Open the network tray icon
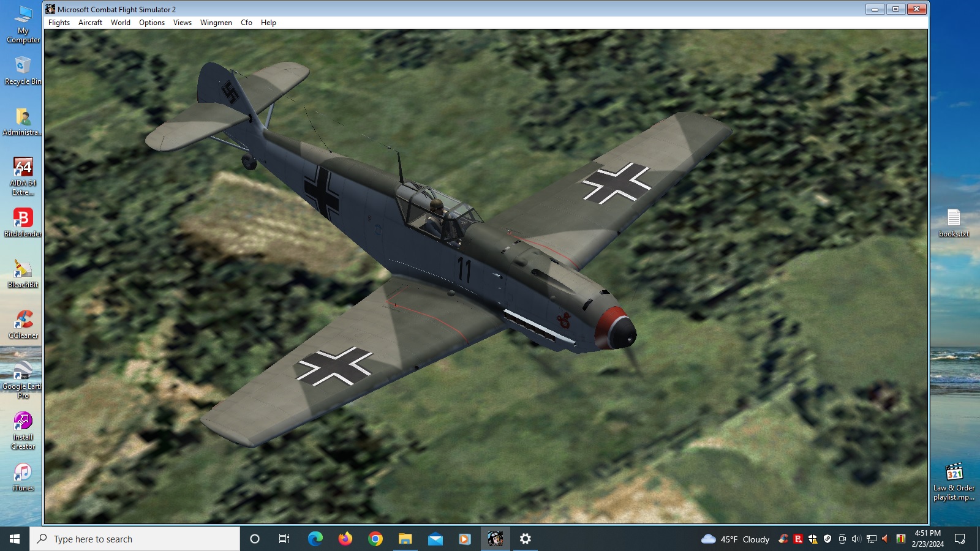Image resolution: width=980 pixels, height=551 pixels. [x=871, y=539]
